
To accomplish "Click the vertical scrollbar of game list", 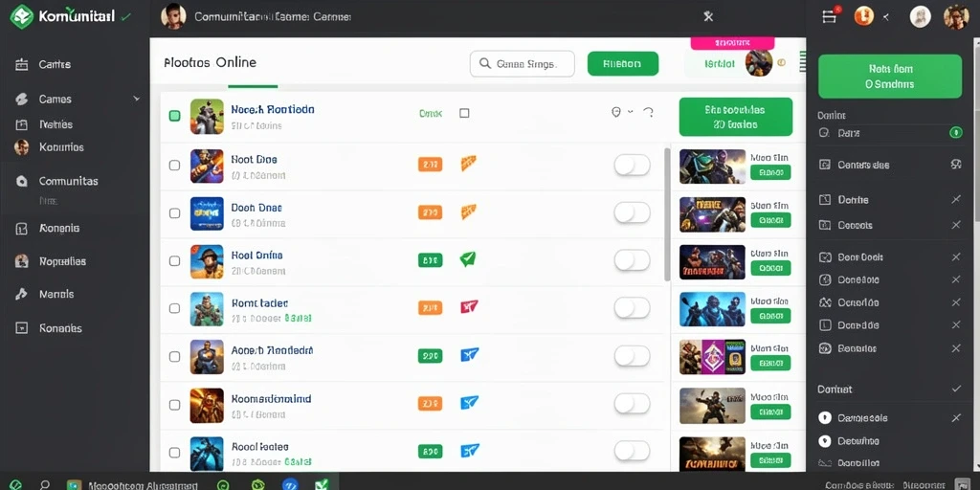I will tap(667, 214).
